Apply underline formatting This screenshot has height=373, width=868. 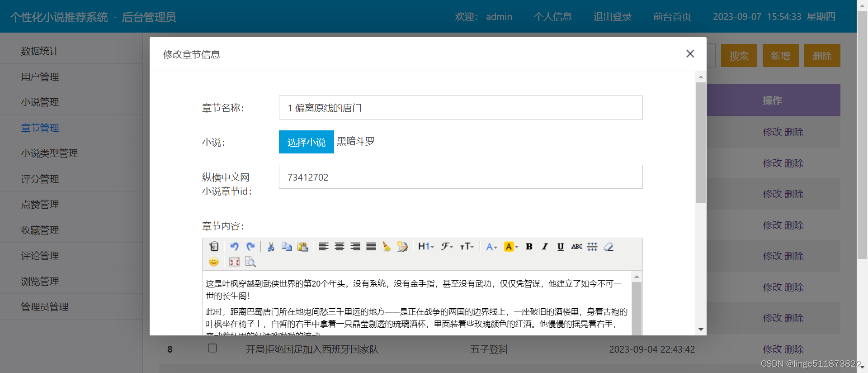561,246
